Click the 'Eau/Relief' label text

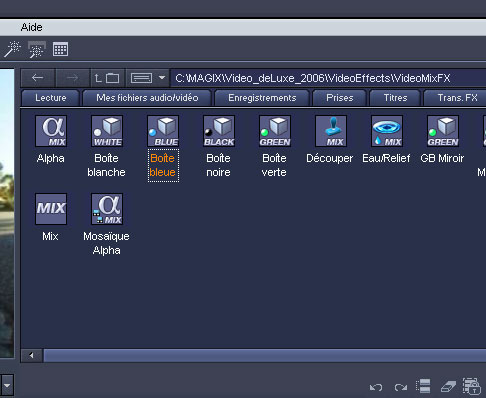(x=386, y=158)
